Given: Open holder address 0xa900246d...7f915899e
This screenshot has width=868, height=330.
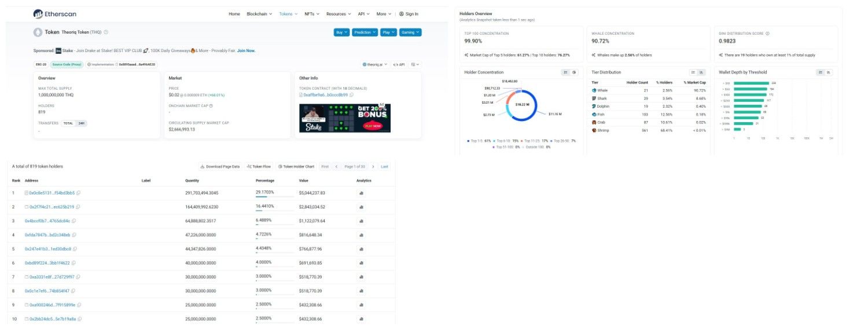Looking at the screenshot, I should [52, 305].
